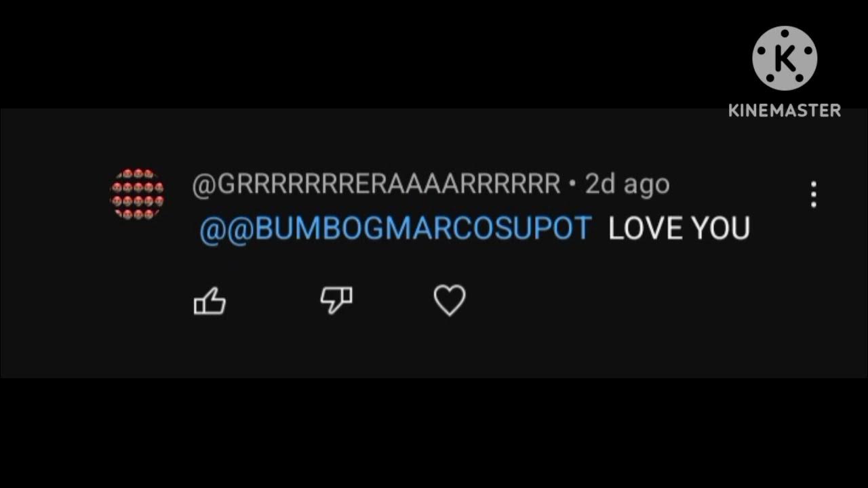Click the KINEMASTER watermark text
This screenshot has height=488, width=868.
click(785, 110)
